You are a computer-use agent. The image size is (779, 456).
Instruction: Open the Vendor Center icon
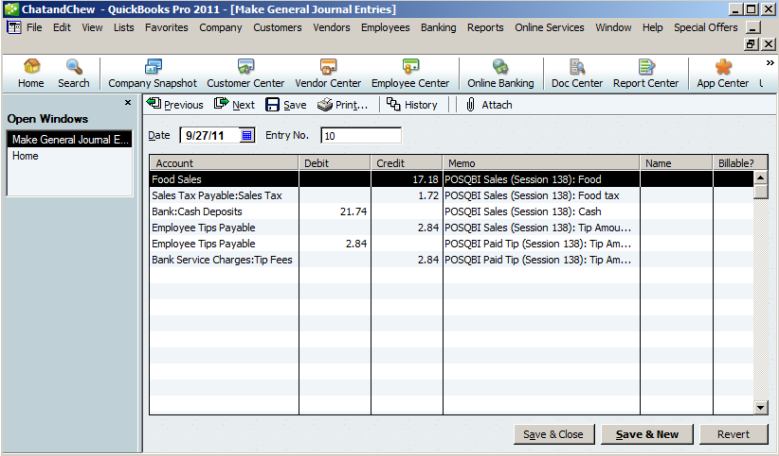[x=328, y=67]
